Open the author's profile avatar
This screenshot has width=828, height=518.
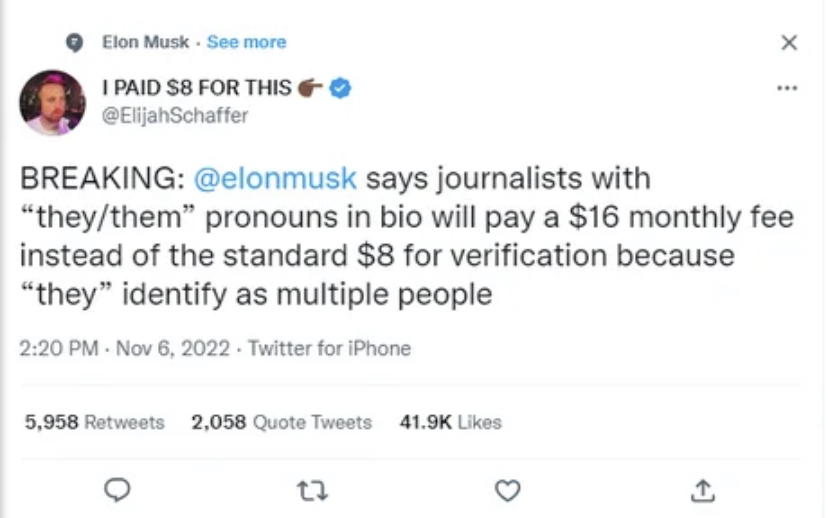pos(52,102)
